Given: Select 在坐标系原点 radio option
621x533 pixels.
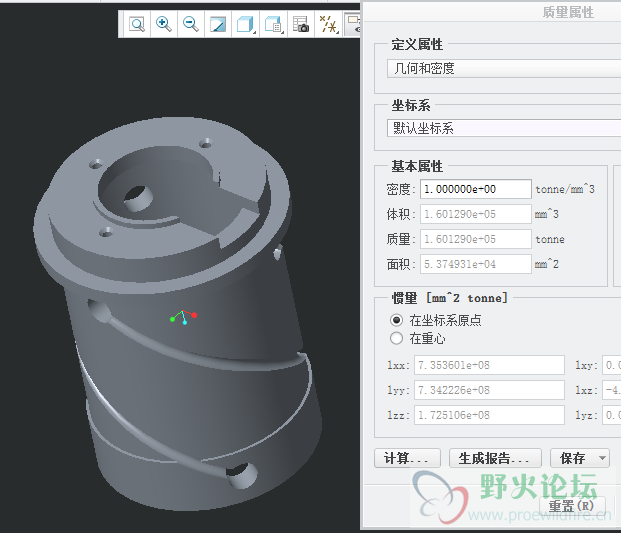Looking at the screenshot, I should pyautogui.click(x=396, y=320).
